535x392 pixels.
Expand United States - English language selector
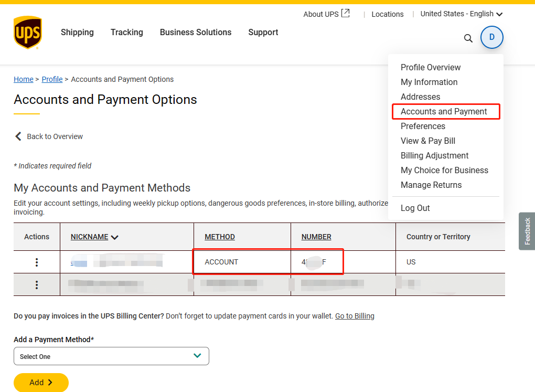click(x=461, y=14)
